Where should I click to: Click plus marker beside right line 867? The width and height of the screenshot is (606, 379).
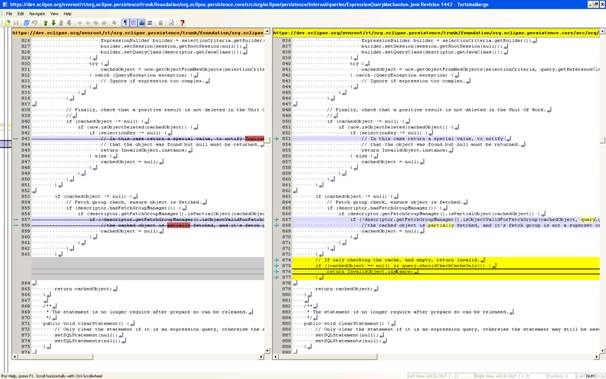pos(276,219)
